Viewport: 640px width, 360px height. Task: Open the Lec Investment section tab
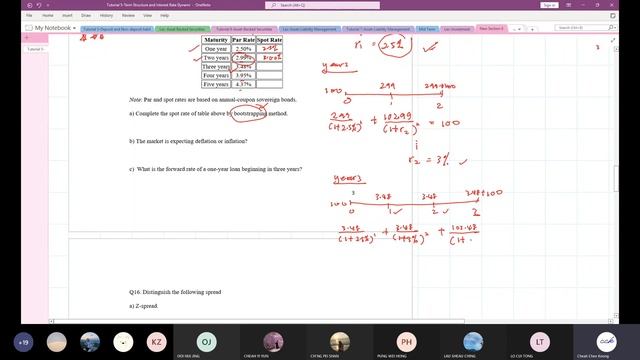tap(457, 29)
